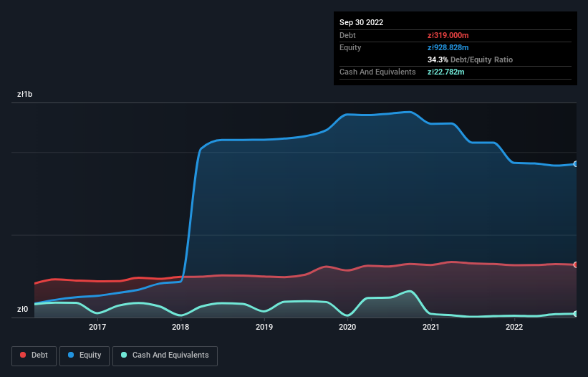Click the zł319.000m debt value
Screen dimensions: 588x377
(x=448, y=35)
